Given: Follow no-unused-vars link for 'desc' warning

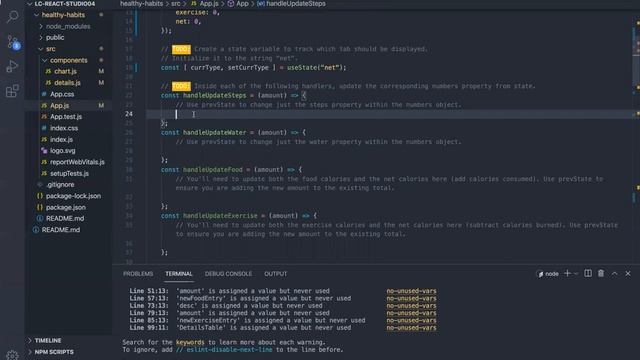Looking at the screenshot, I should click(x=411, y=306).
